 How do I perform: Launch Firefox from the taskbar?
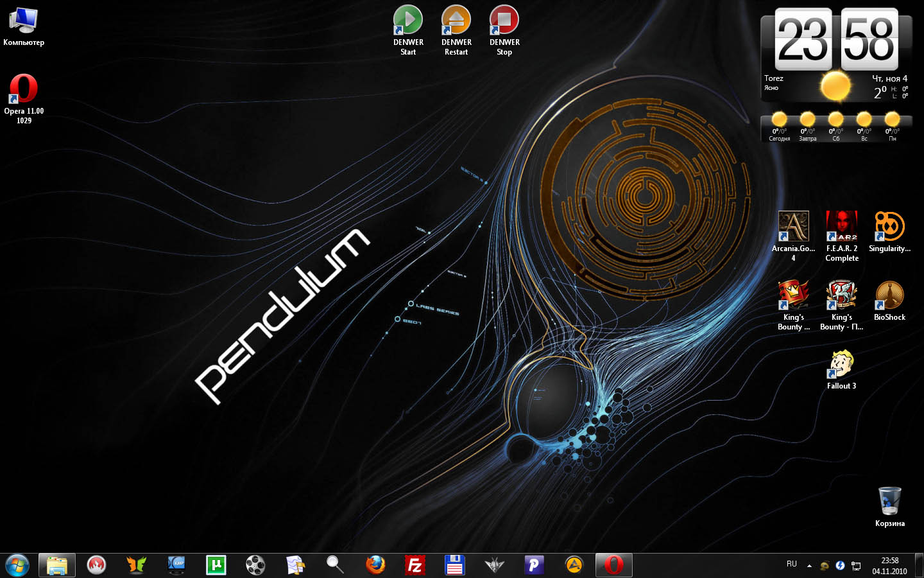(375, 565)
